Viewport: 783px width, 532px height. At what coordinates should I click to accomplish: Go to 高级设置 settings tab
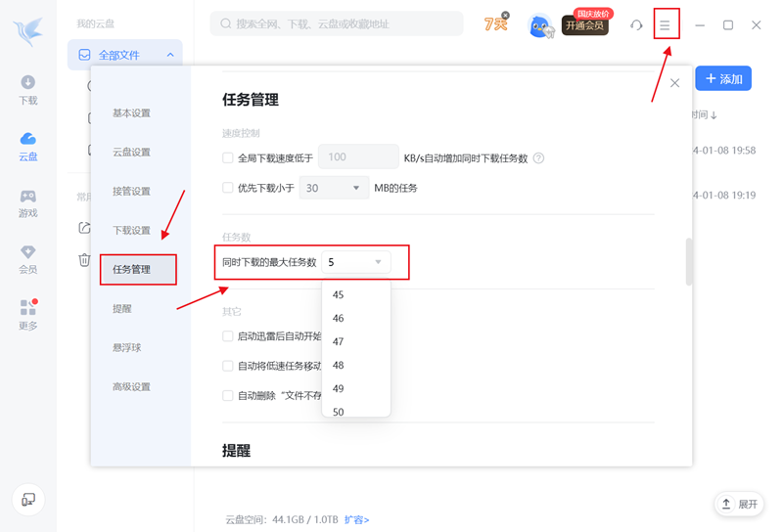point(131,386)
